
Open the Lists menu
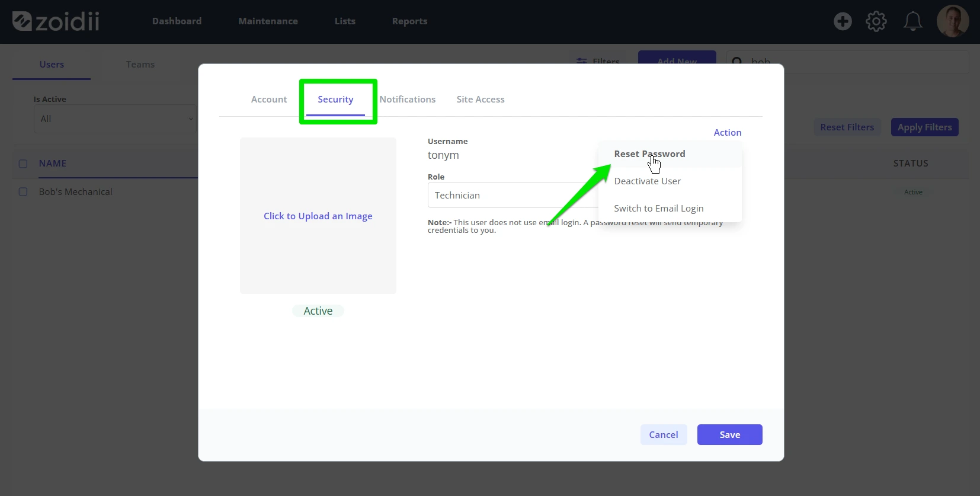tap(345, 21)
